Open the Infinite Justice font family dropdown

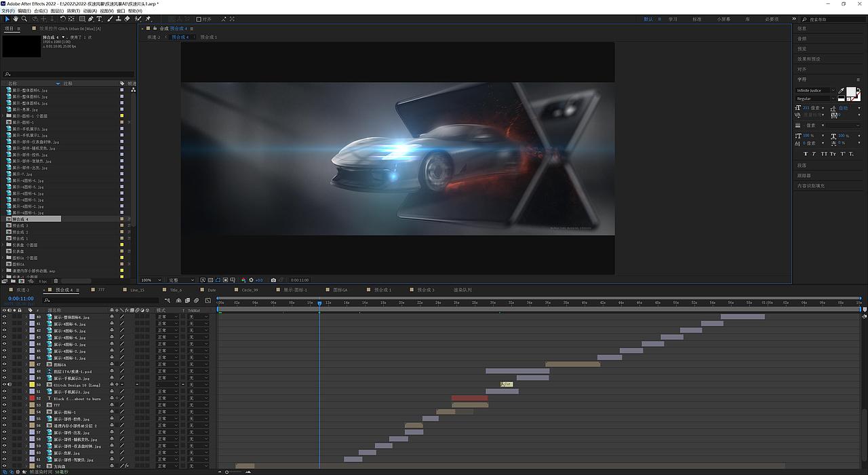pyautogui.click(x=816, y=90)
